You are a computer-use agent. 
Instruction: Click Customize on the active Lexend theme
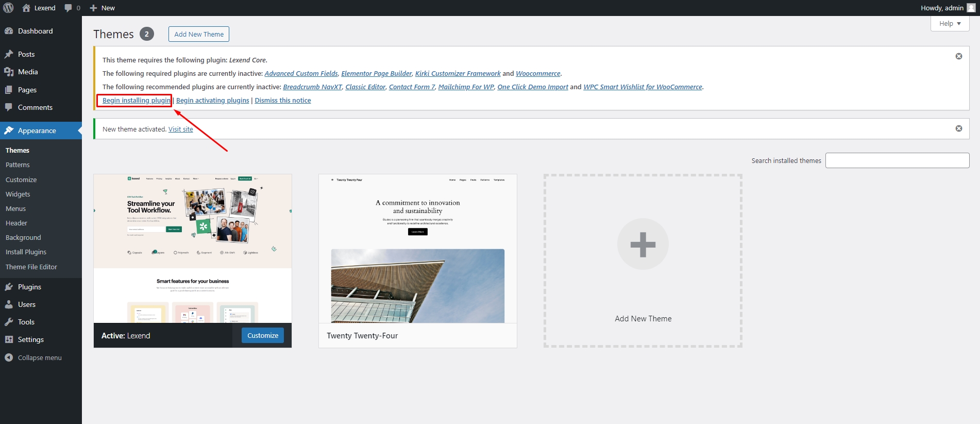(263, 335)
